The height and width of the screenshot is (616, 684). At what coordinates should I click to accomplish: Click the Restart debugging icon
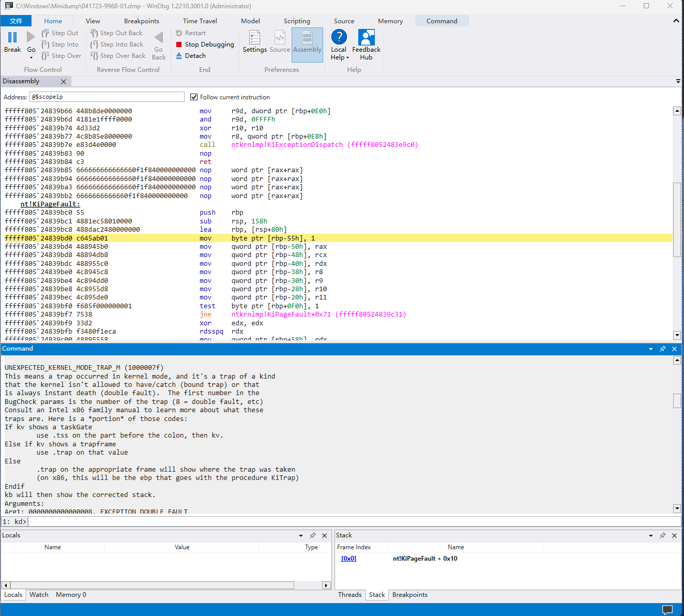coord(191,33)
